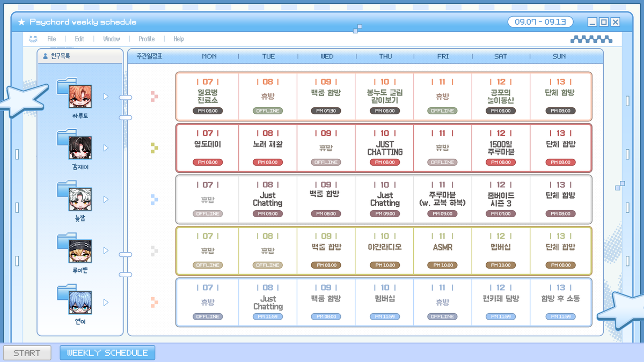Open 늦잠's folder avatar icon
Screen dimensions: 644x362
pos(75,196)
